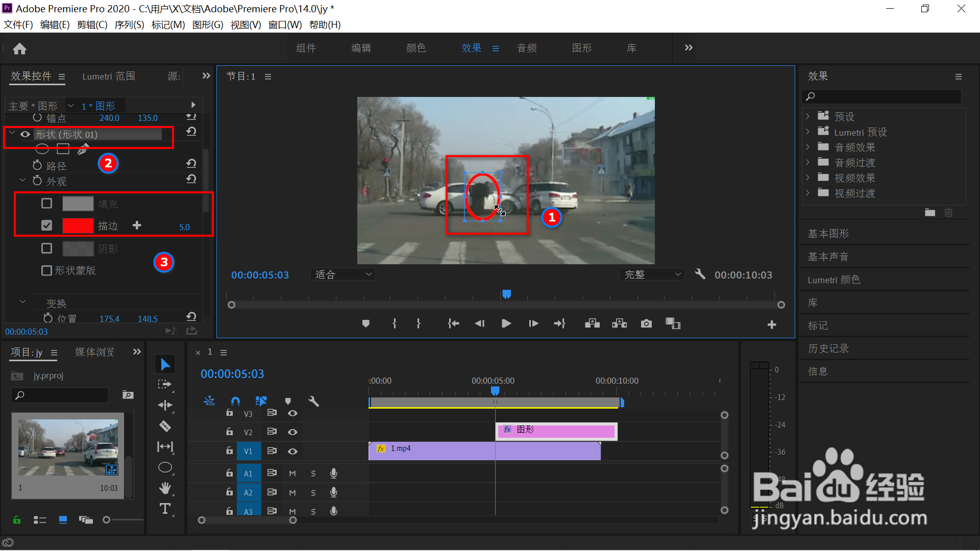Expand the Video Effects folder

[x=807, y=178]
